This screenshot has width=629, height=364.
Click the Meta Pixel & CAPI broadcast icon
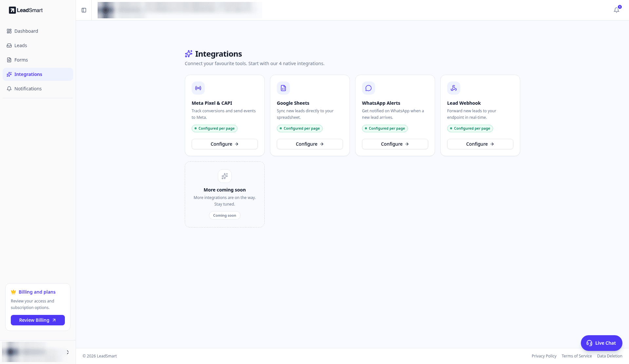click(198, 88)
